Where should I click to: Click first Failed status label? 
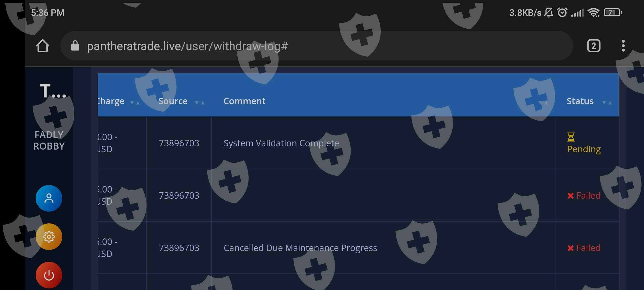click(588, 195)
